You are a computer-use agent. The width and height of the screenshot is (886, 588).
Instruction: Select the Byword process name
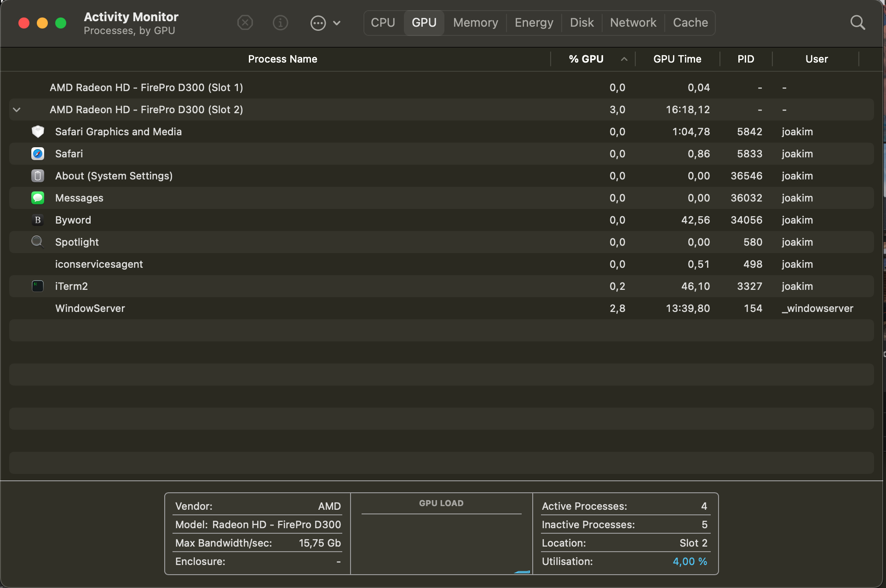pos(73,220)
